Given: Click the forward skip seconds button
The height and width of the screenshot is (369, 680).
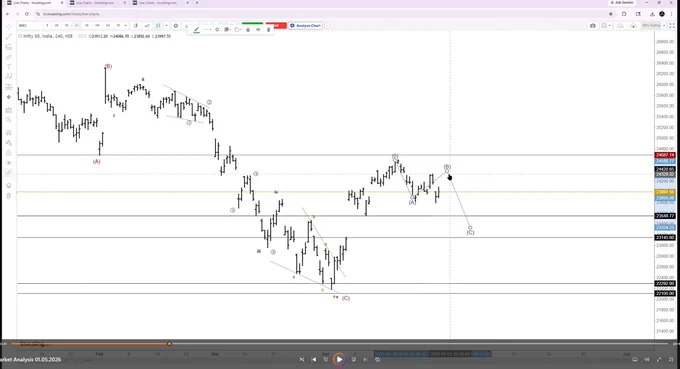Looking at the screenshot, I should click(353, 359).
